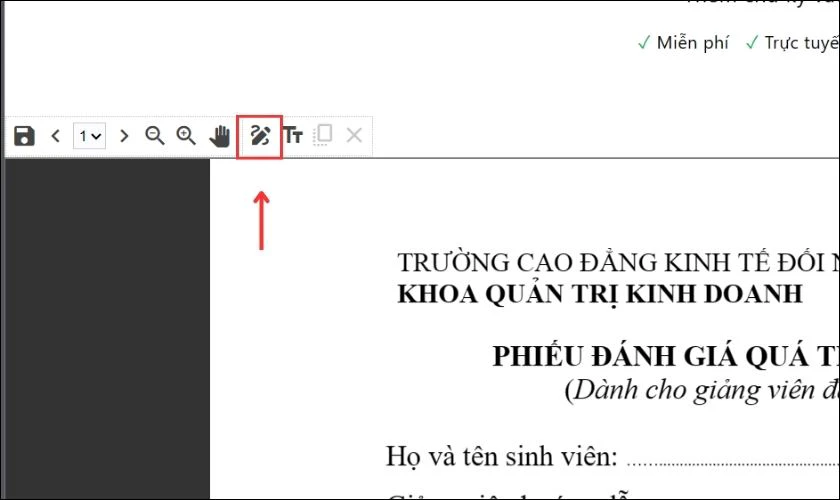
Task: Go to the next page arrow
Action: [x=124, y=136]
